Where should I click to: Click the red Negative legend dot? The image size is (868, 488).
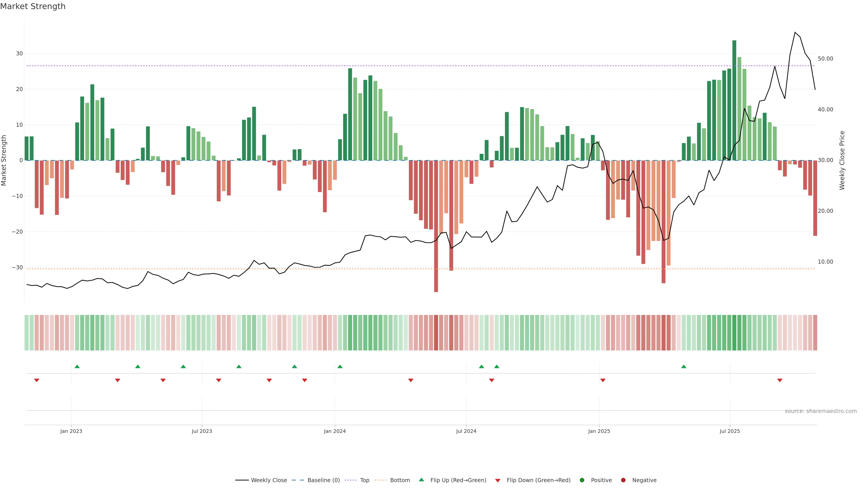[623, 480]
